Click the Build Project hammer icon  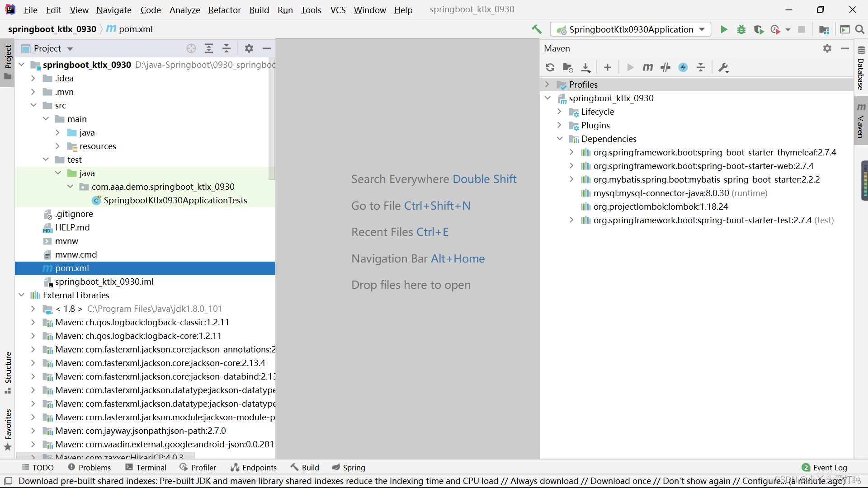click(537, 29)
